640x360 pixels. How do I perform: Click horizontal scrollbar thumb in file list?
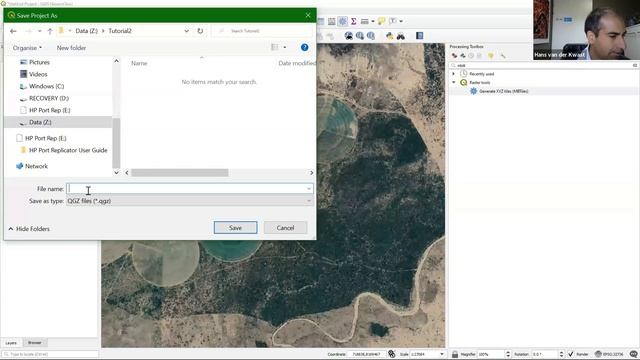[180, 173]
